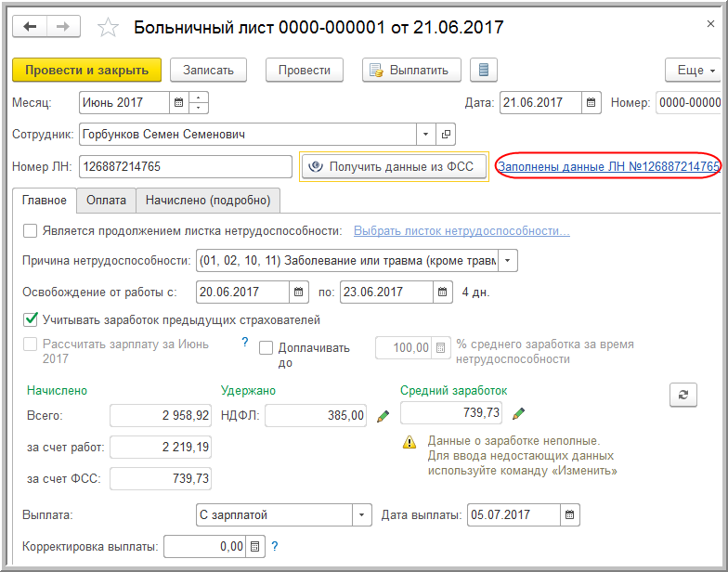The image size is (728, 572).
Task: Switch to the Оплата tab
Action: point(106,201)
